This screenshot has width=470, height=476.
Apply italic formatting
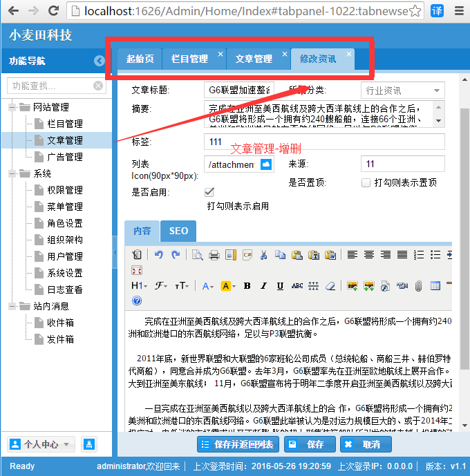click(x=263, y=285)
